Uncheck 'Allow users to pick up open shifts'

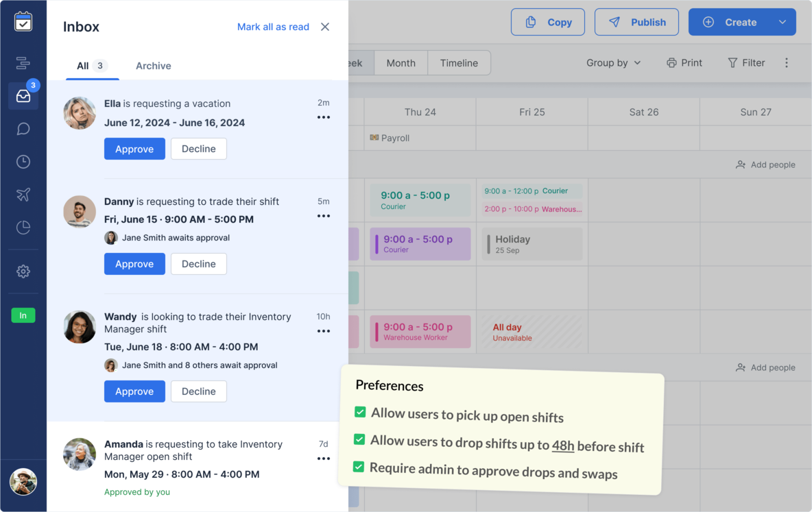tap(360, 412)
